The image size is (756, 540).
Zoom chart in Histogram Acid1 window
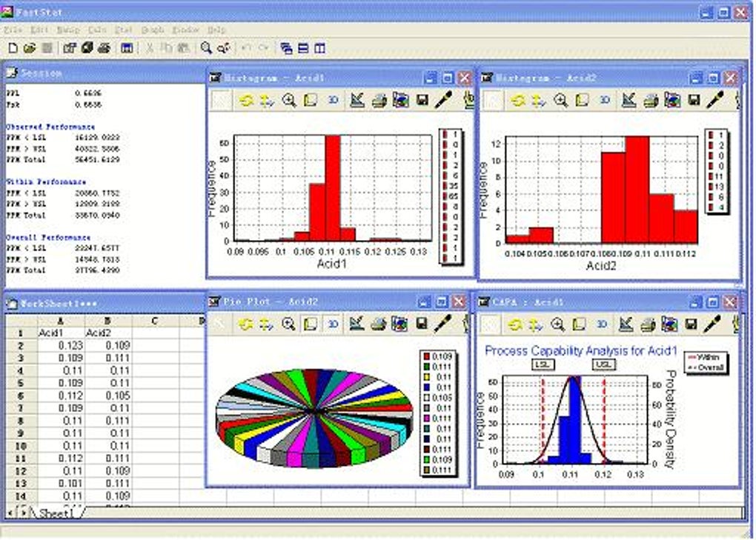(x=289, y=100)
